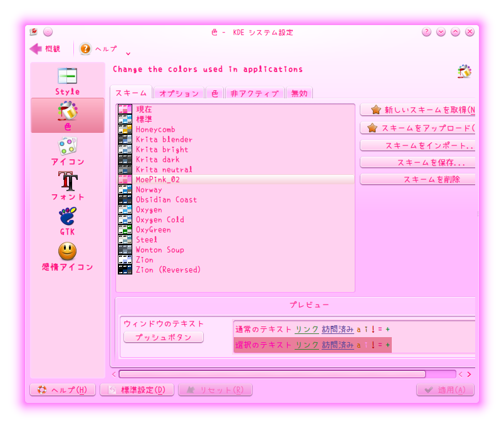
Task: Switch to the 非アクティブ tab
Action: pyautogui.click(x=255, y=93)
